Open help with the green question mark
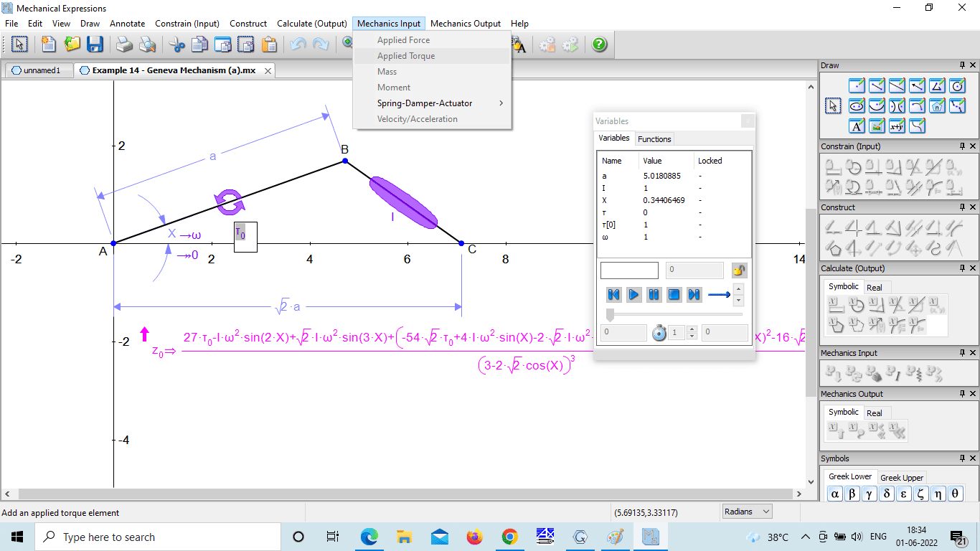Image resolution: width=980 pixels, height=551 pixels. click(600, 44)
